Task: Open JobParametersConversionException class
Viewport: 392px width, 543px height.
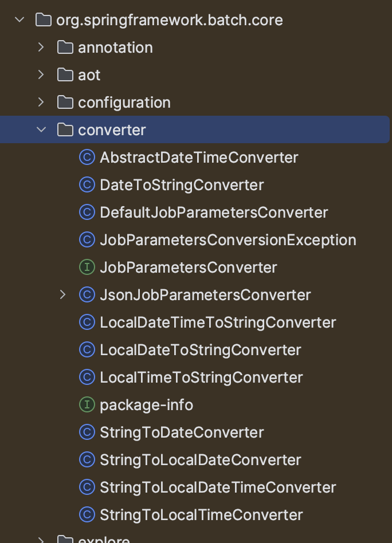Action: click(x=228, y=241)
